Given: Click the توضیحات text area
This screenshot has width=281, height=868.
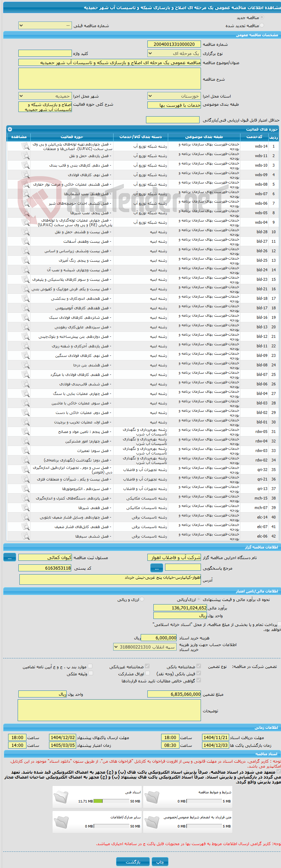Looking at the screenshot, I should 109,710.
